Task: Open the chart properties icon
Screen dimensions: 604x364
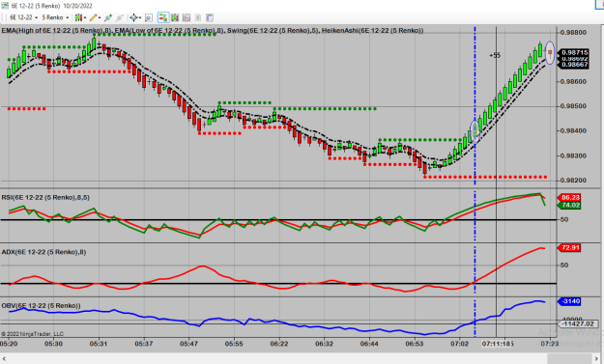Action: [x=209, y=17]
